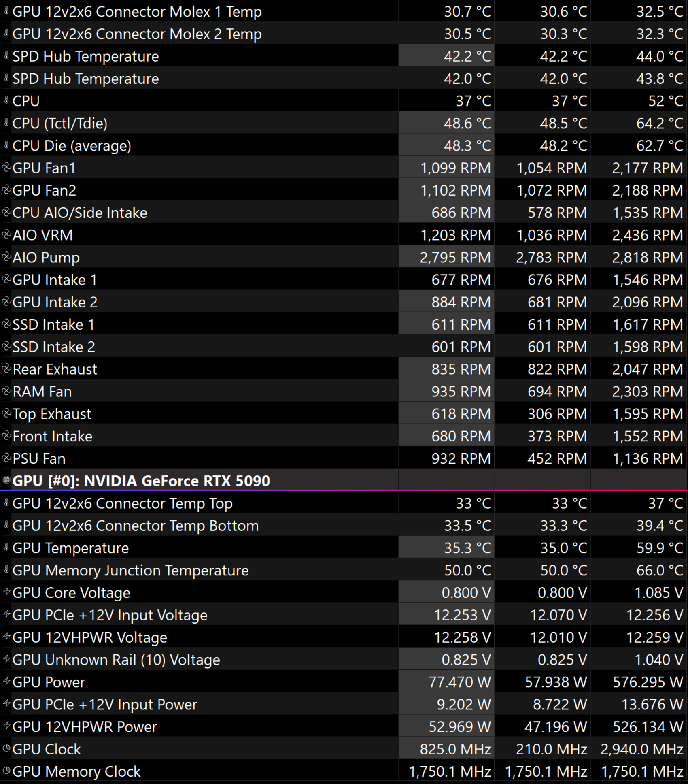Click the fan icon next to AIO Pump
Screen dimensions: 688x784
[x=6, y=257]
